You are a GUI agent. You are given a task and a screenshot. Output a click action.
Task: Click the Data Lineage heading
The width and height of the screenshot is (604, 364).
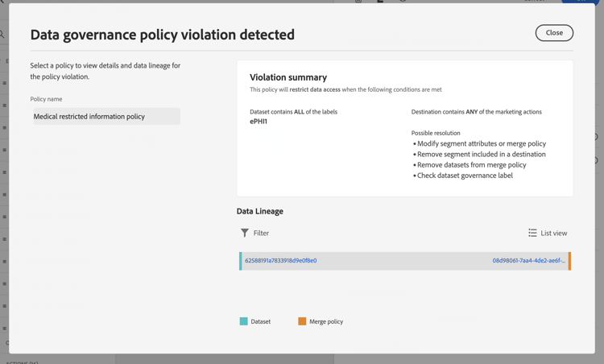click(x=260, y=211)
